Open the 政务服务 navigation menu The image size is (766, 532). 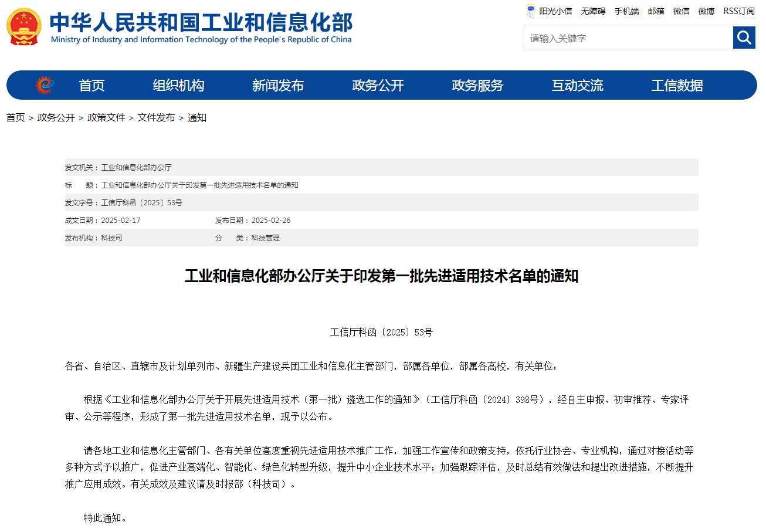(x=477, y=85)
